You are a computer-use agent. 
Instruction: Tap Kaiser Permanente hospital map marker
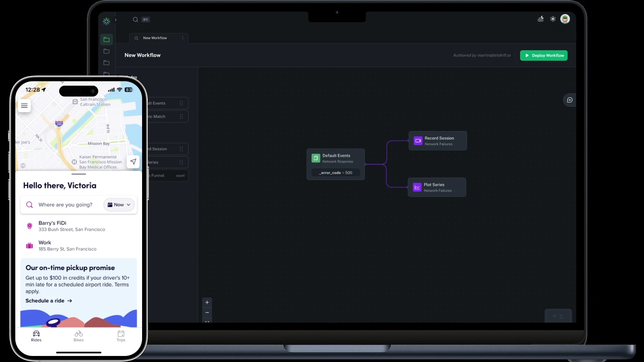74,162
